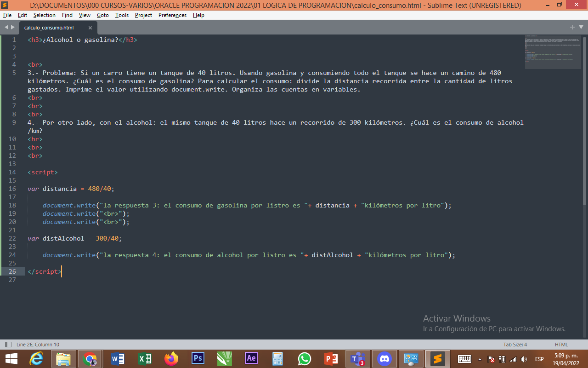Image resolution: width=588 pixels, height=368 pixels.
Task: Open the Tab Size: 4 selector
Action: coord(515,345)
